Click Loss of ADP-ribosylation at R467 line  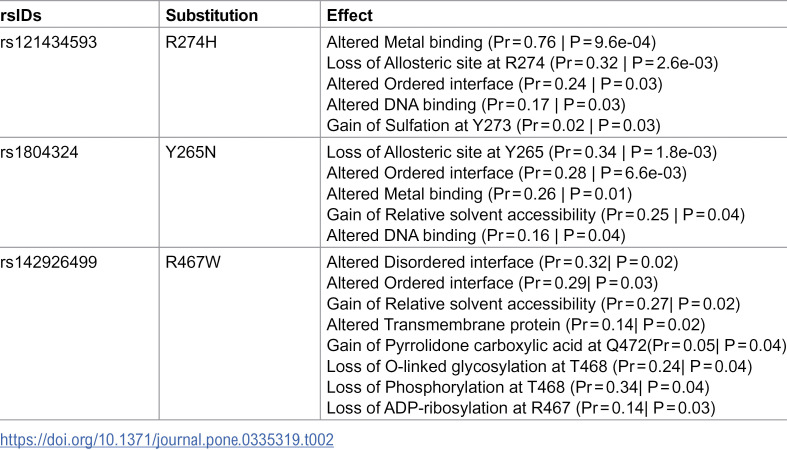click(521, 408)
